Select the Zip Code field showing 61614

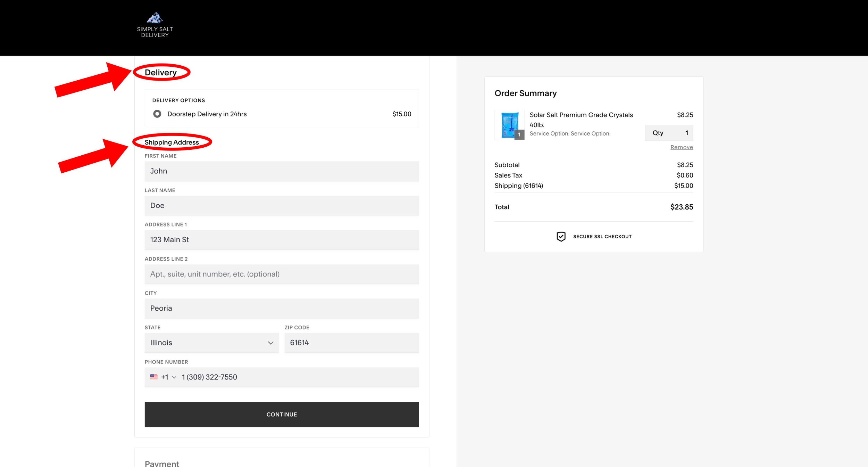pyautogui.click(x=351, y=343)
